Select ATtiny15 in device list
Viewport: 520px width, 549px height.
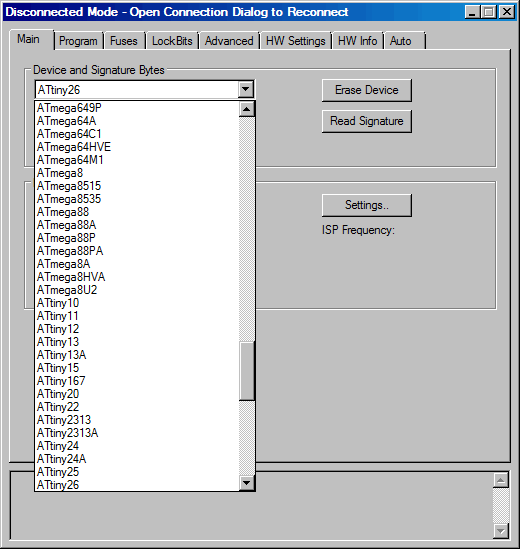point(137,368)
